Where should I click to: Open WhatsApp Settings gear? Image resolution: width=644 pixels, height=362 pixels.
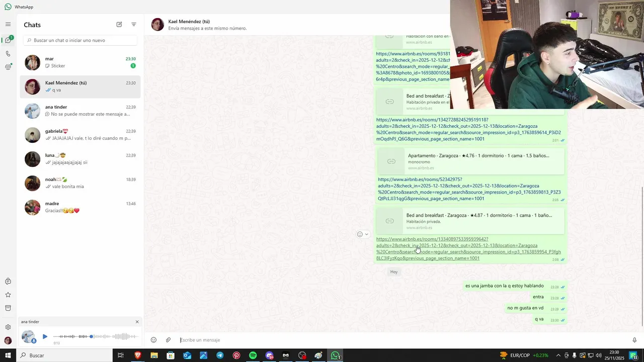click(8, 327)
